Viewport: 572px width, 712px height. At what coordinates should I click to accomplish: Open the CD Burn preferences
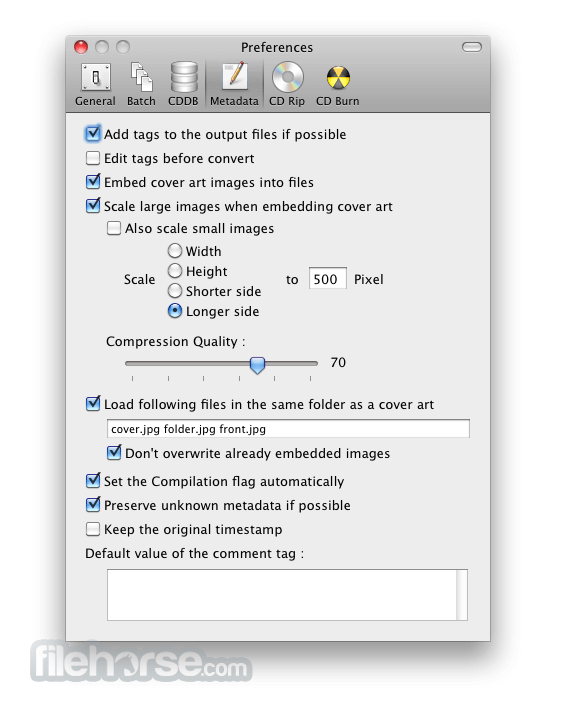click(338, 85)
